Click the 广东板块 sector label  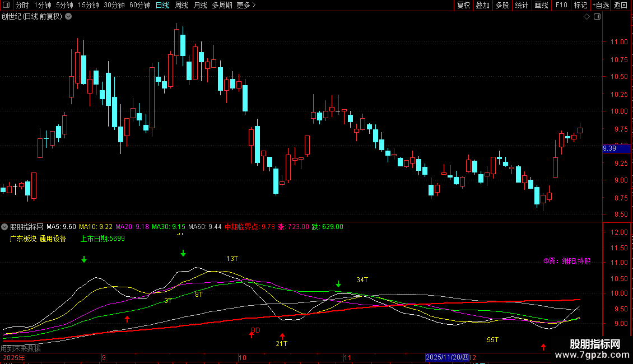(x=23, y=239)
